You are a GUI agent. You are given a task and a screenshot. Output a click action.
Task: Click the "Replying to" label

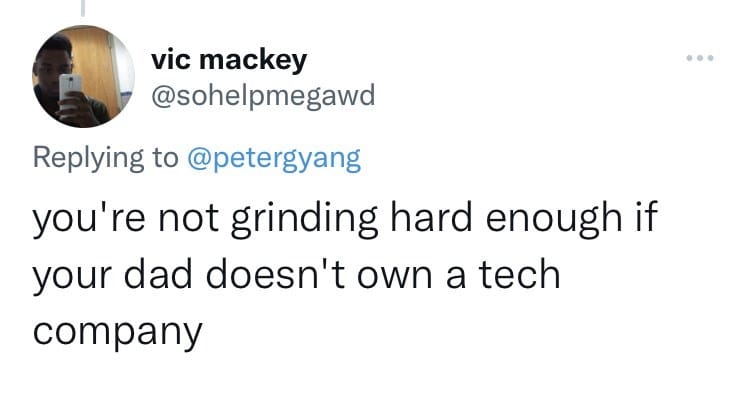[105, 158]
